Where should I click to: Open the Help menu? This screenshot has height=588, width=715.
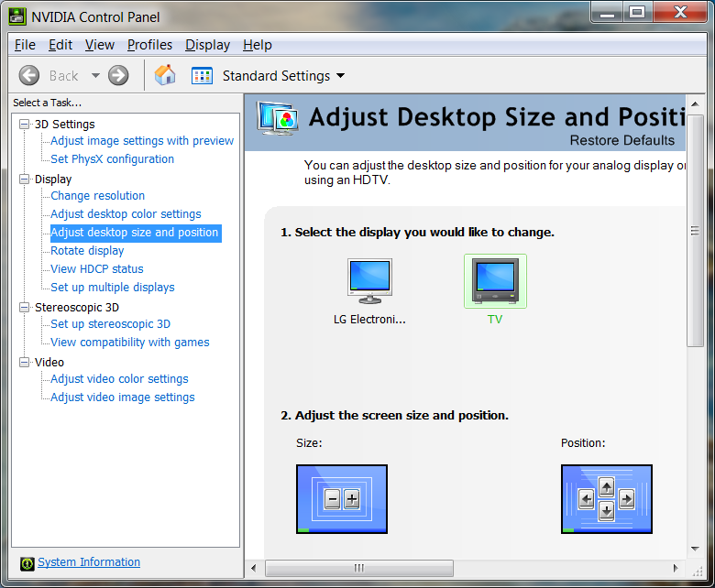coord(258,45)
